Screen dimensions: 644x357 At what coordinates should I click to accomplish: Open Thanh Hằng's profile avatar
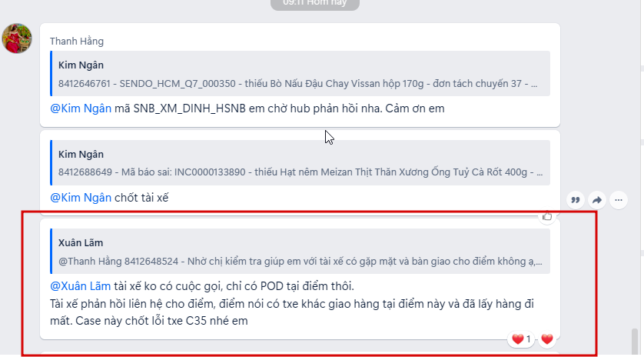pos(16,38)
